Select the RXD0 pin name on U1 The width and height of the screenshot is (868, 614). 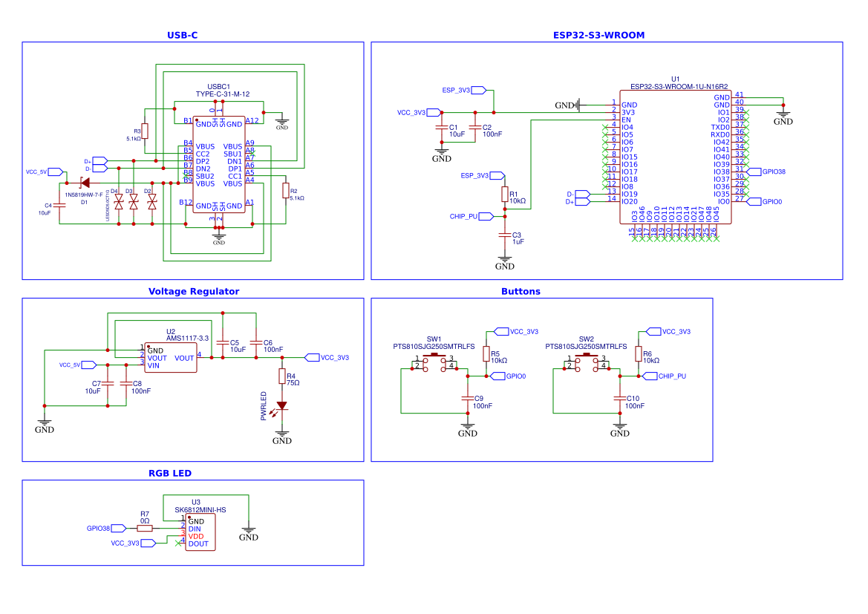(720, 134)
